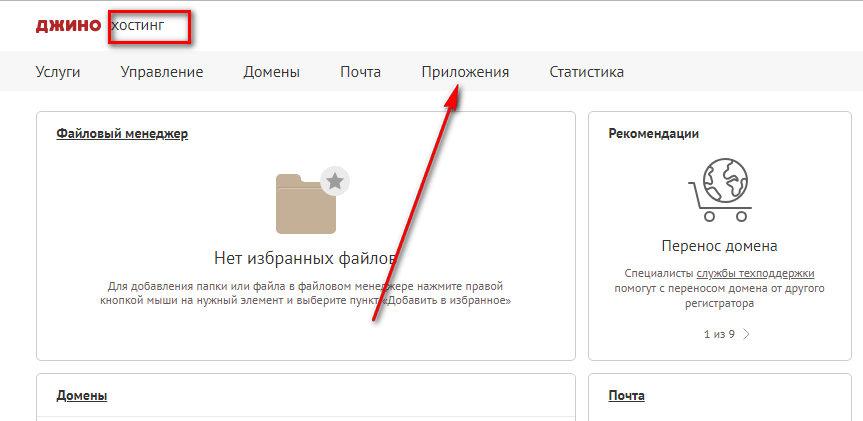The height and width of the screenshot is (421, 863).
Task: Click the Перенос домена title
Action: click(x=719, y=246)
